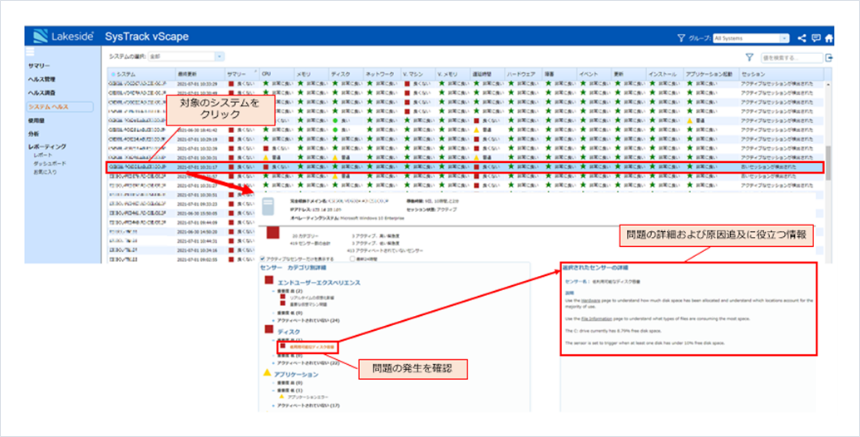Toggle the 24-hour checkbox in sensor panel
The image size is (860, 437).
click(x=350, y=256)
